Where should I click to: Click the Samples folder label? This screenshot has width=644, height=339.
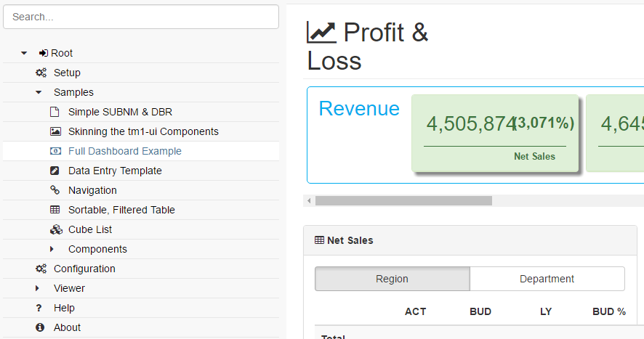tap(73, 92)
